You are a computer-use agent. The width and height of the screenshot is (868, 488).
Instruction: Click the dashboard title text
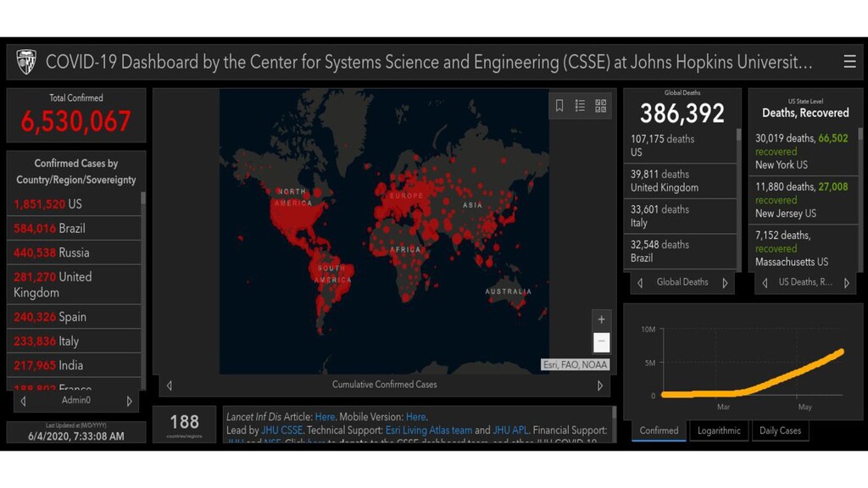(429, 62)
